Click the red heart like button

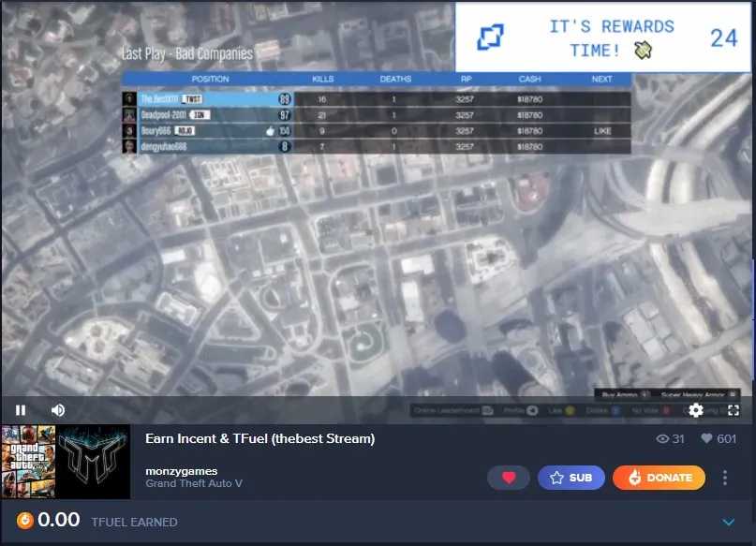click(509, 478)
